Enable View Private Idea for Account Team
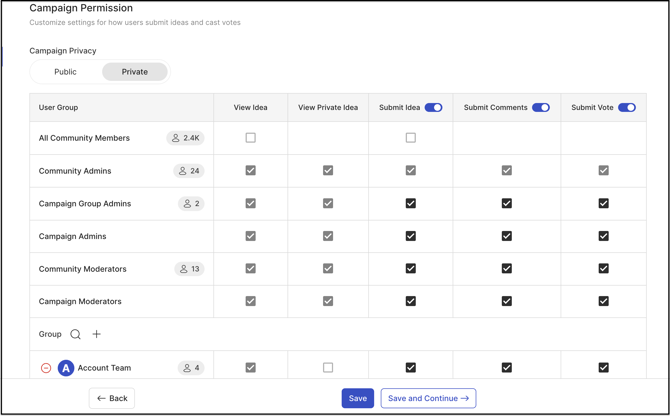This screenshot has height=416, width=670. click(x=328, y=368)
